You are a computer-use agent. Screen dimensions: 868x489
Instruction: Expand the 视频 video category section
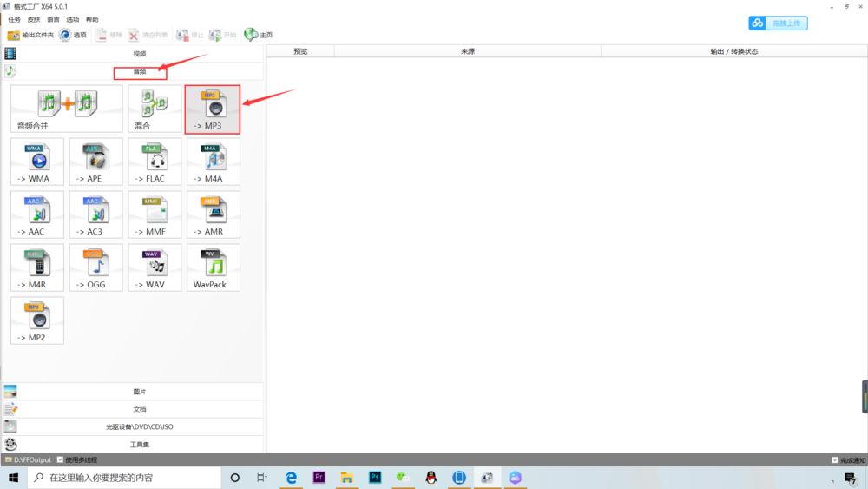[139, 54]
